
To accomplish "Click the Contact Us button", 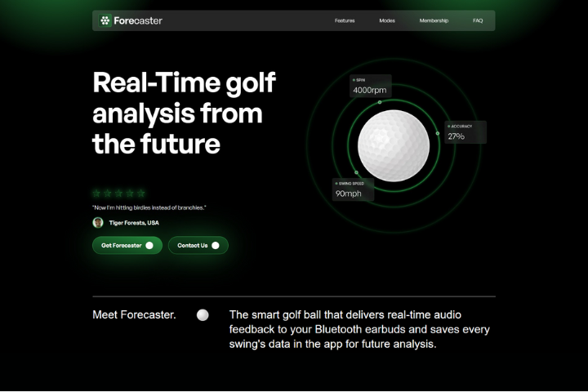I will [x=198, y=245].
